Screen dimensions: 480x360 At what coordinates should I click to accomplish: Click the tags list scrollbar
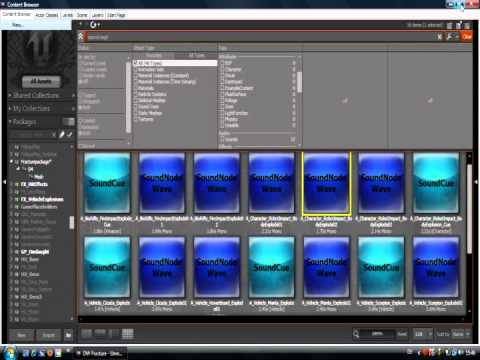[x=299, y=82]
